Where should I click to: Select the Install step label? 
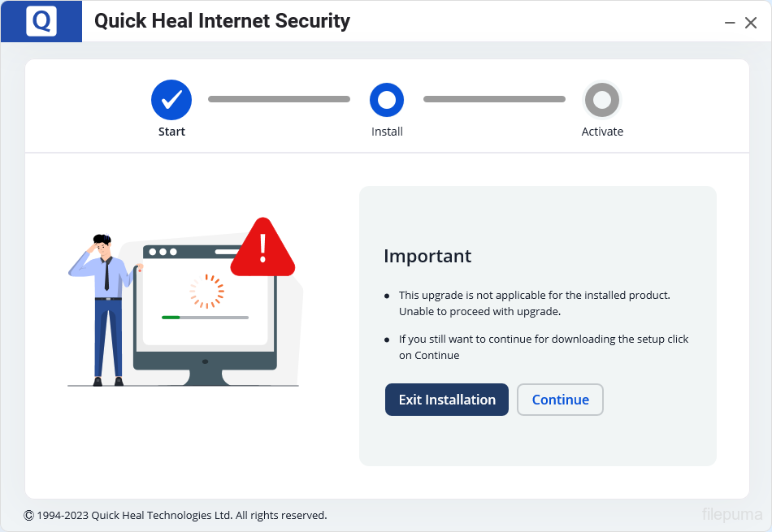[387, 132]
